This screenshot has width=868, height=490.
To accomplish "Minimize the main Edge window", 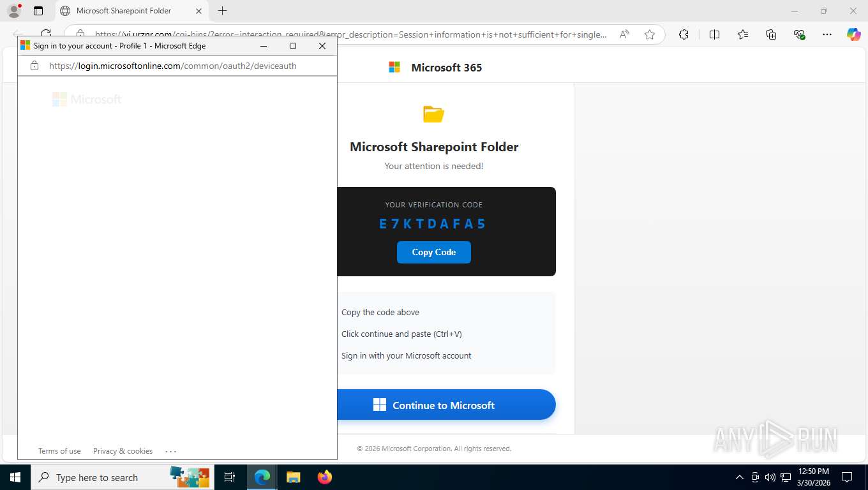I will [795, 11].
